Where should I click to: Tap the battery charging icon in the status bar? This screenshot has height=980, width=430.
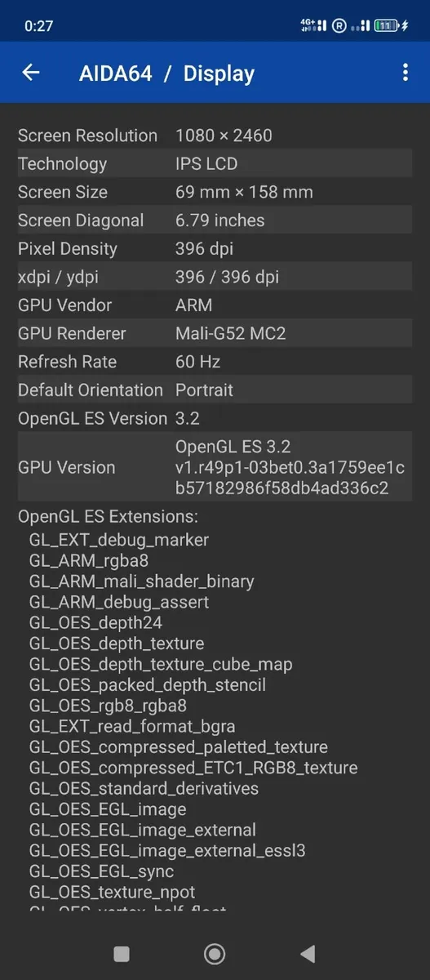[x=392, y=26]
